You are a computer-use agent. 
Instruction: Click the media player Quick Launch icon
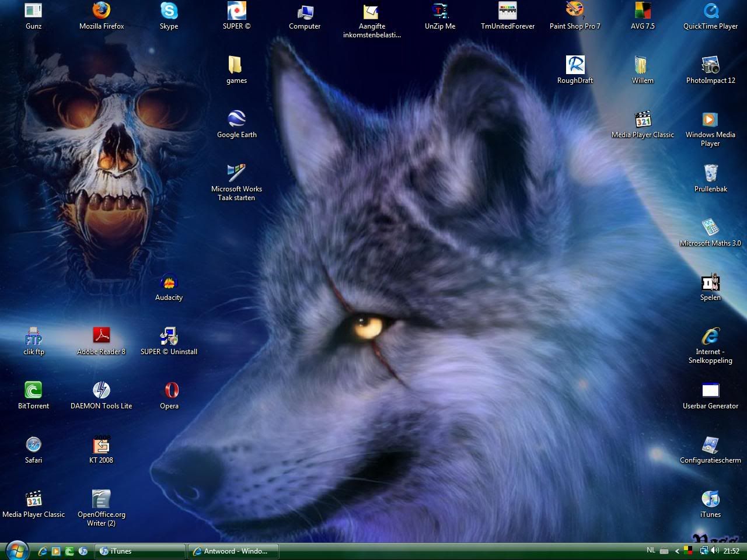tap(56, 551)
